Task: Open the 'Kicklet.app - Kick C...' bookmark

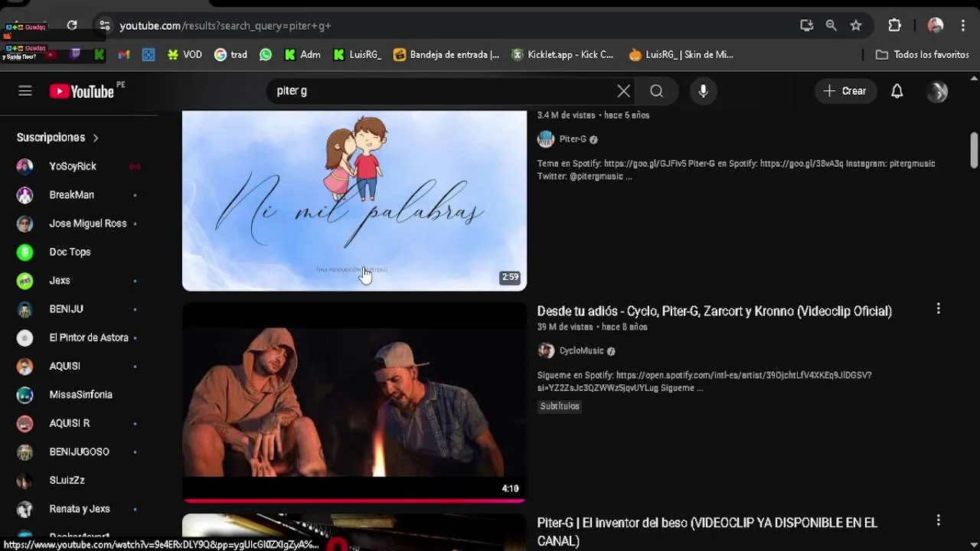Action: pos(563,54)
